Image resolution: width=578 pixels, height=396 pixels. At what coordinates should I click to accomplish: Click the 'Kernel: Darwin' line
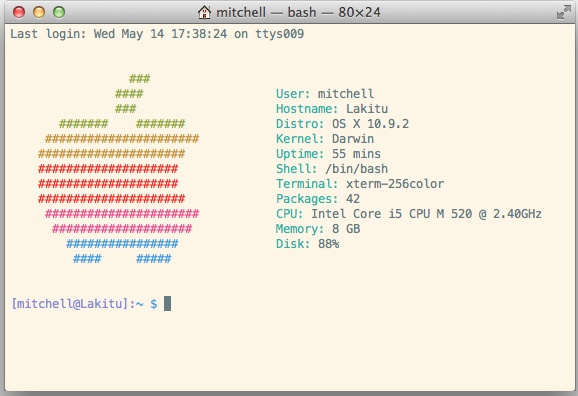325,139
